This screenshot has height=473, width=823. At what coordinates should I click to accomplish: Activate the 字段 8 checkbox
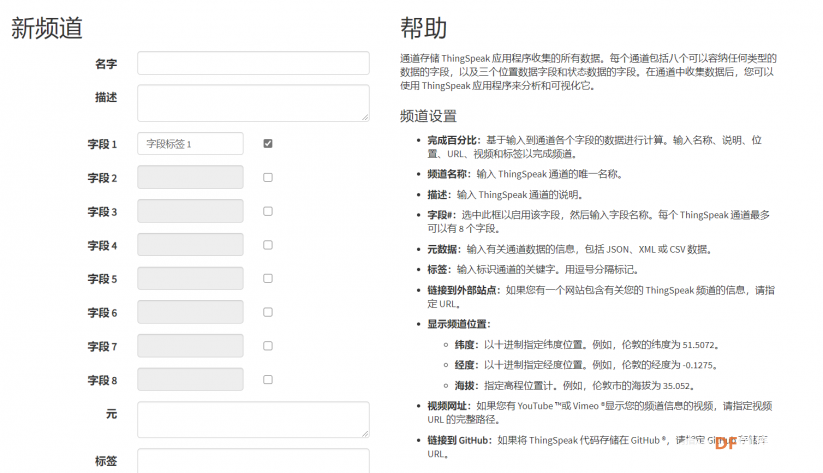click(x=268, y=380)
